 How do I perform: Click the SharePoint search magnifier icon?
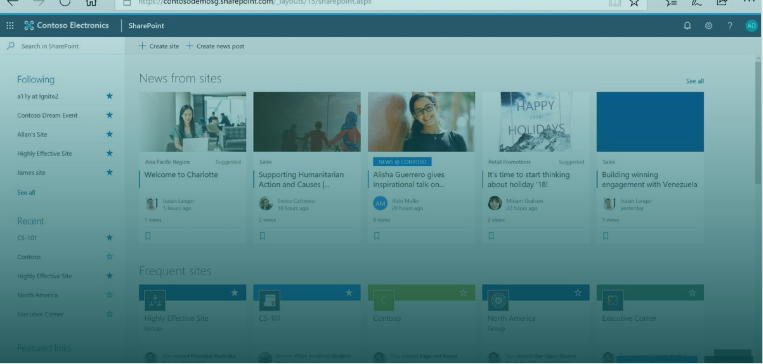(x=11, y=46)
